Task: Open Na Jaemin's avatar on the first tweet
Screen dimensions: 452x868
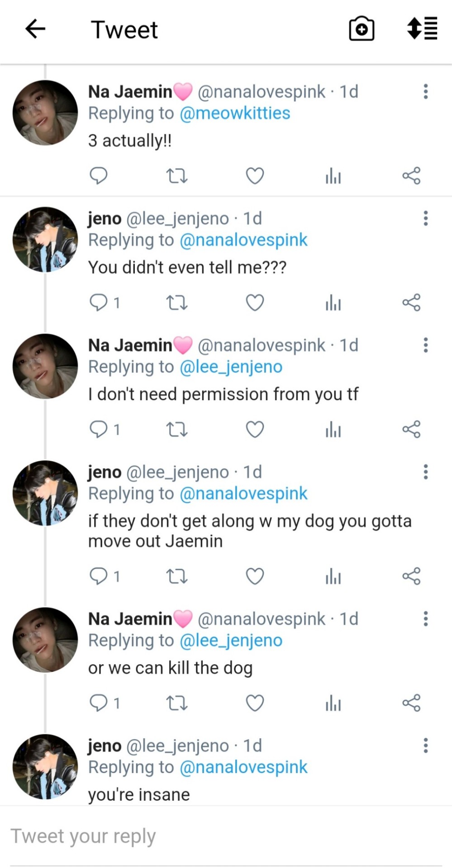Action: pos(45,113)
